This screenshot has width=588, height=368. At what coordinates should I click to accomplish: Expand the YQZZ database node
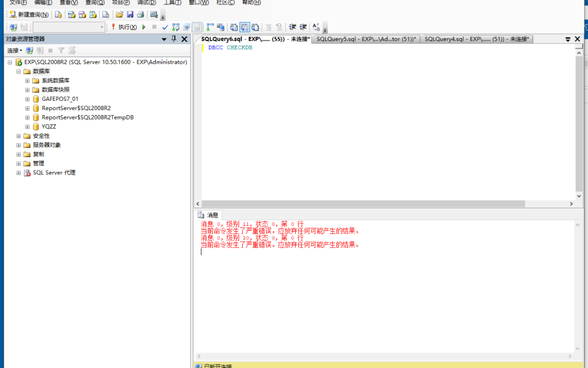click(27, 126)
